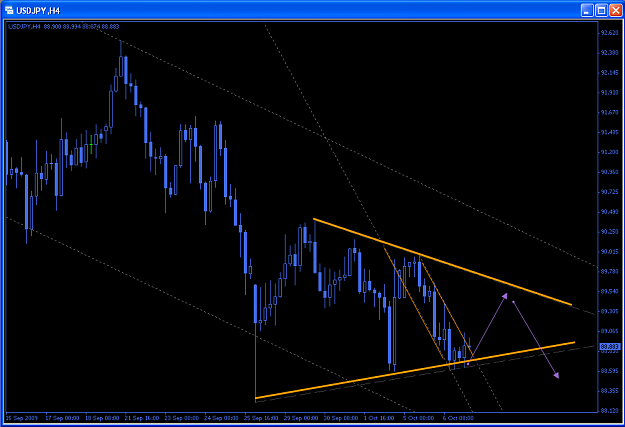Screen dimensions: 625x427
Task: Click the 15 Sep 2009 date label
Action: tap(22, 418)
